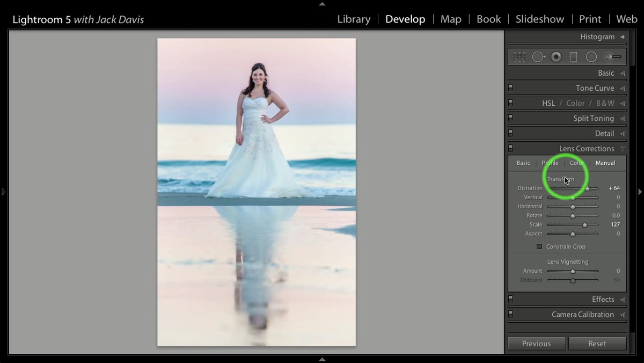Show the bottom filmstrip panel arrow
This screenshot has height=363, width=644.
click(322, 359)
